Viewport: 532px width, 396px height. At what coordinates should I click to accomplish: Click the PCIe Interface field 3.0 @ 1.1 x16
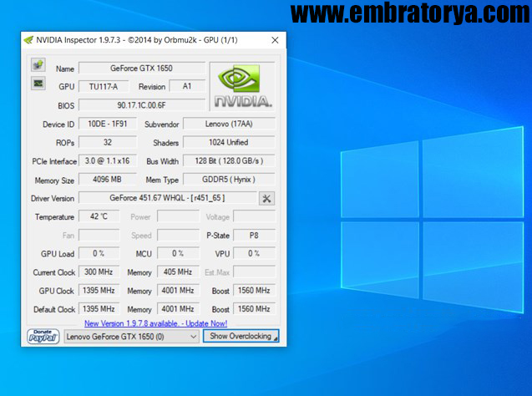108,161
